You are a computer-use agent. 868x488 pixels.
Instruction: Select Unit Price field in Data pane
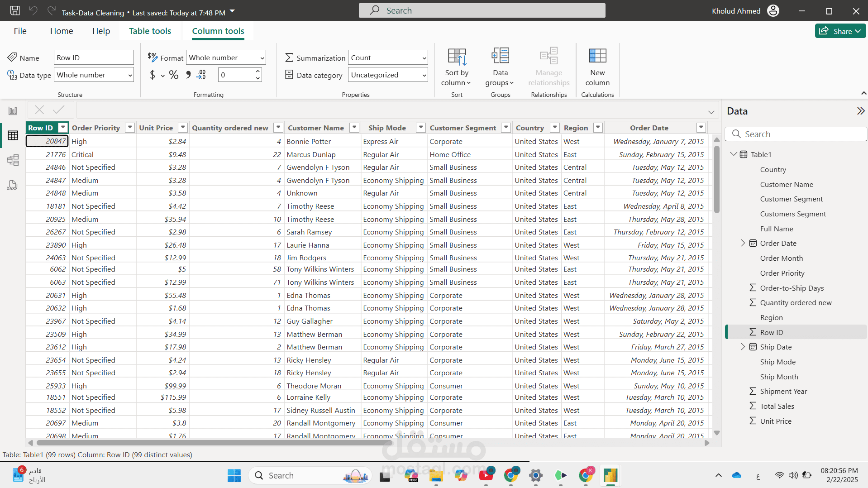point(776,421)
